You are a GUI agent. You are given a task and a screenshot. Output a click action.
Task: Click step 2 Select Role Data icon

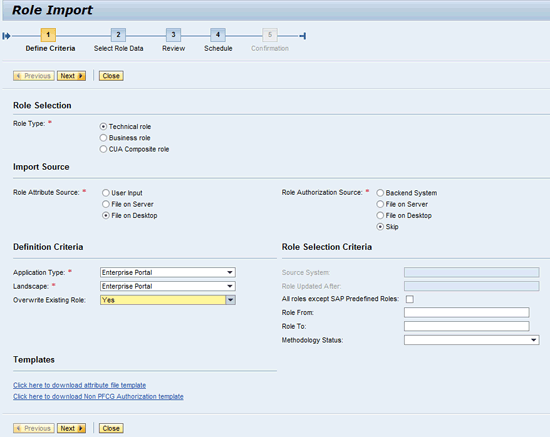[118, 35]
